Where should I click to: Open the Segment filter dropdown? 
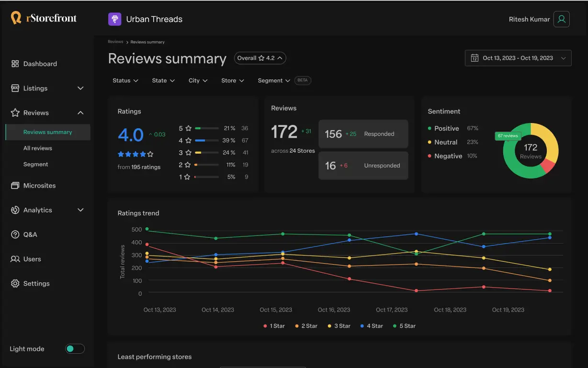(x=274, y=80)
